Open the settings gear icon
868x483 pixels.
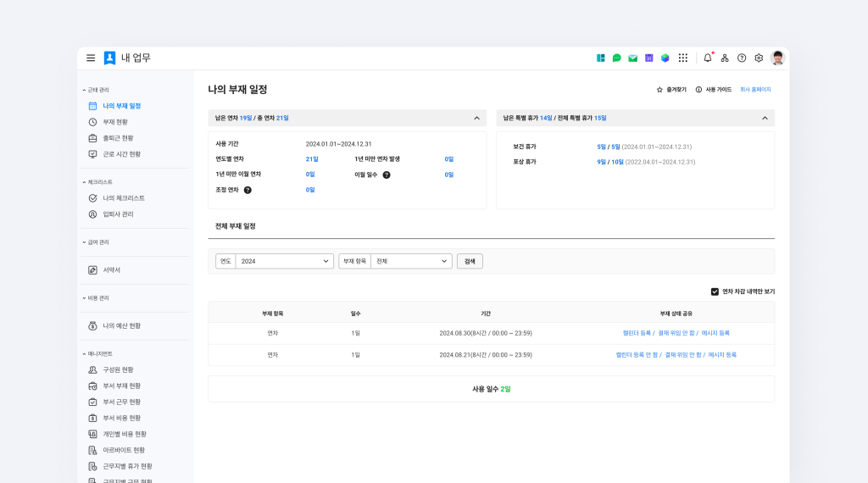[x=759, y=58]
